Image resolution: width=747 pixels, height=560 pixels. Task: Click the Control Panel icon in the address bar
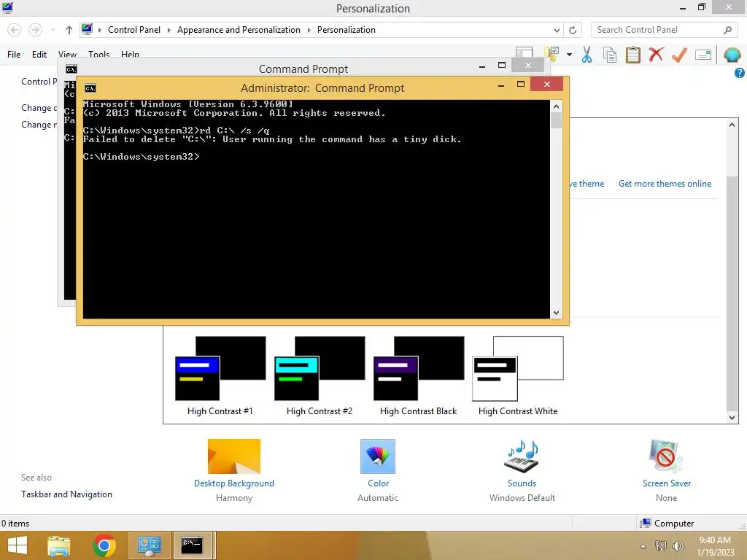[x=87, y=29]
